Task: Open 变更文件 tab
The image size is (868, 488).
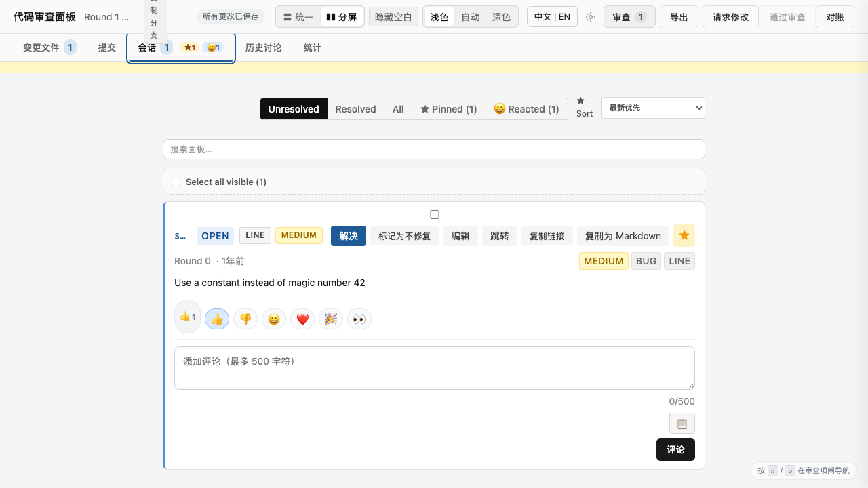Action: [50, 47]
